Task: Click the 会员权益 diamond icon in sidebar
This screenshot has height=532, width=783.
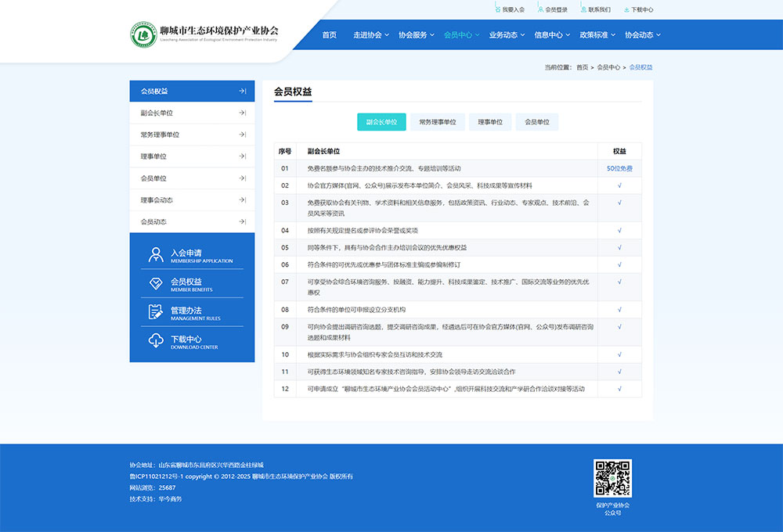Action: point(155,284)
